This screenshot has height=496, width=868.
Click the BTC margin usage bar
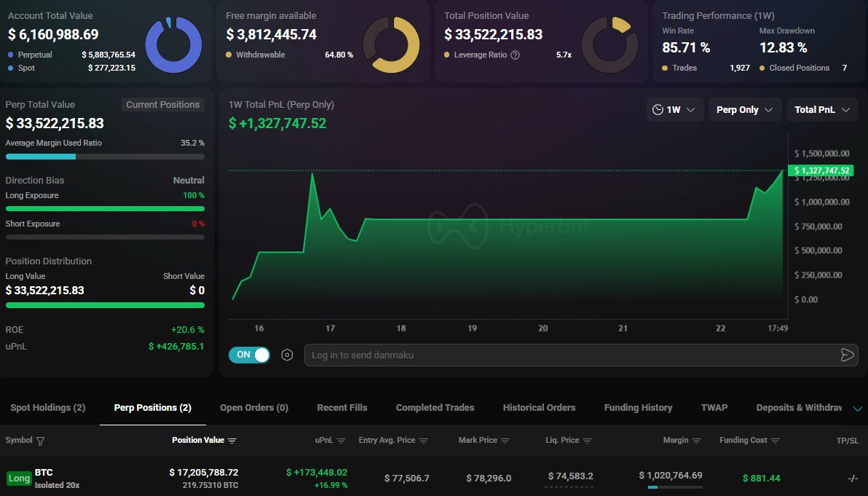[675, 487]
